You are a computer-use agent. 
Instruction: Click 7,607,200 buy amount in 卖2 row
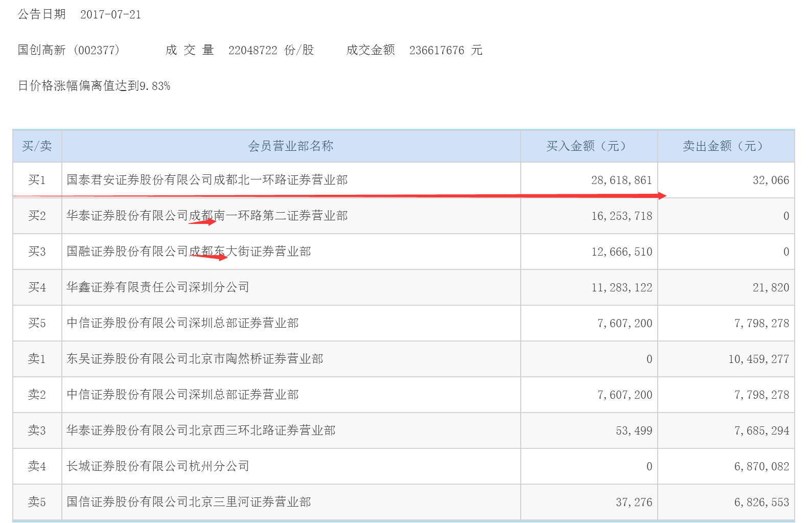pyautogui.click(x=625, y=395)
